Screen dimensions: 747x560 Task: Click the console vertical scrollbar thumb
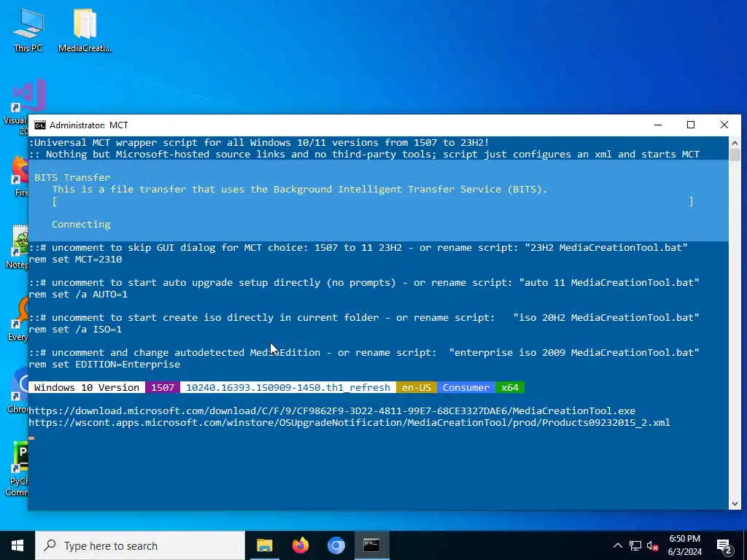point(735,155)
